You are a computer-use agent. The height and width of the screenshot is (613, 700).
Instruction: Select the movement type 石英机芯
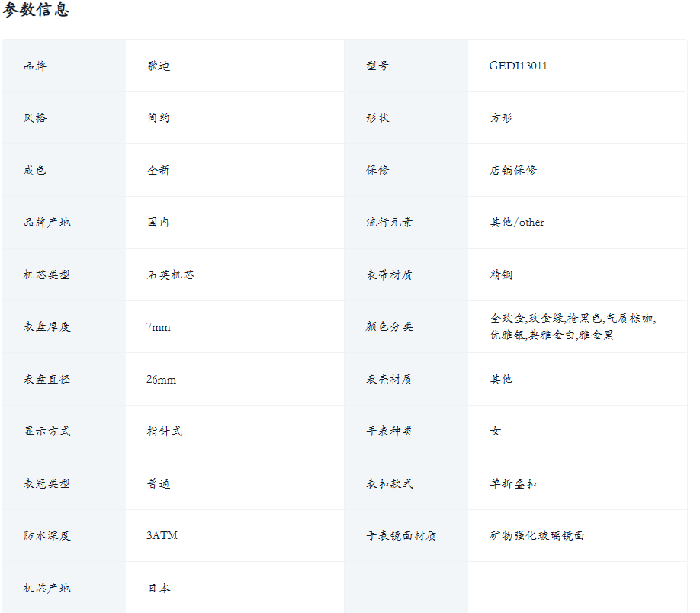click(x=171, y=274)
